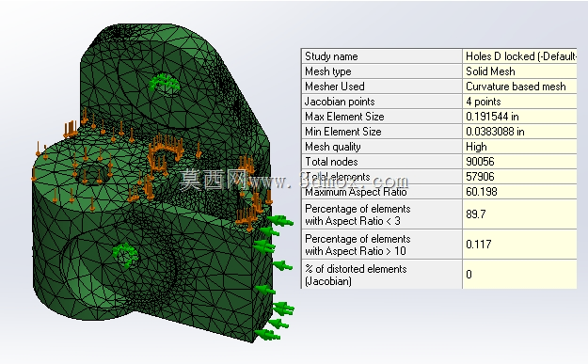Select the '60.198' aspect ratio value
Image resolution: width=588 pixels, height=364 pixels.
(519, 192)
